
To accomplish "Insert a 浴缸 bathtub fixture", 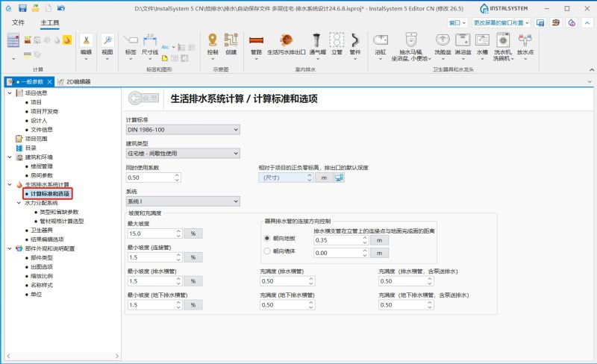I will [x=381, y=46].
